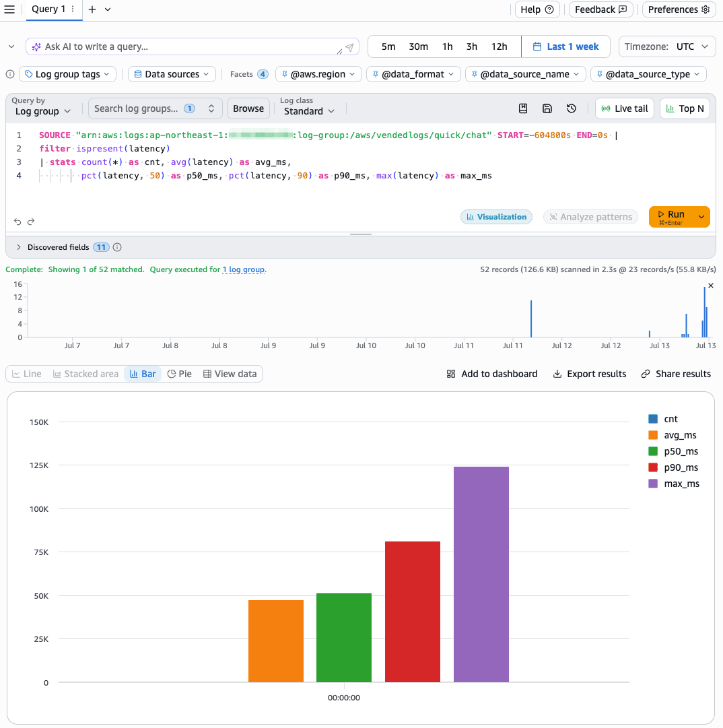Open saved queries bookmark icon
Image resolution: width=723 pixels, height=728 pixels.
(x=523, y=108)
